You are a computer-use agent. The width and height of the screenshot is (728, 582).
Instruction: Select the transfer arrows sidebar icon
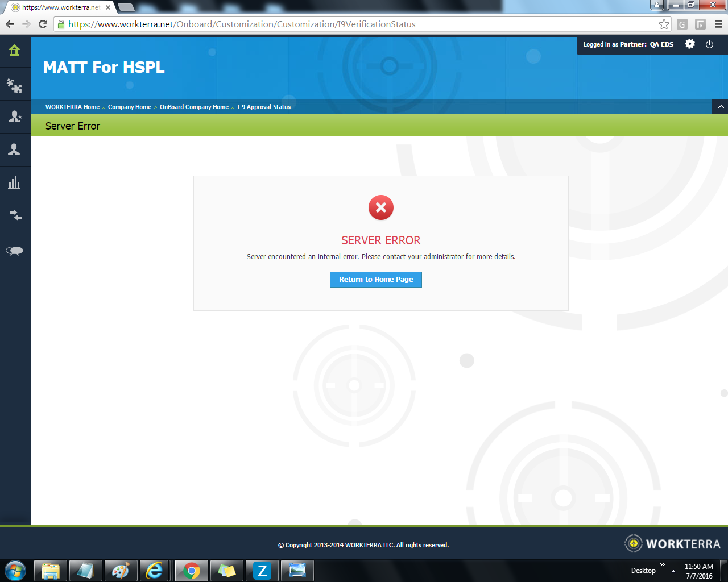(15, 215)
